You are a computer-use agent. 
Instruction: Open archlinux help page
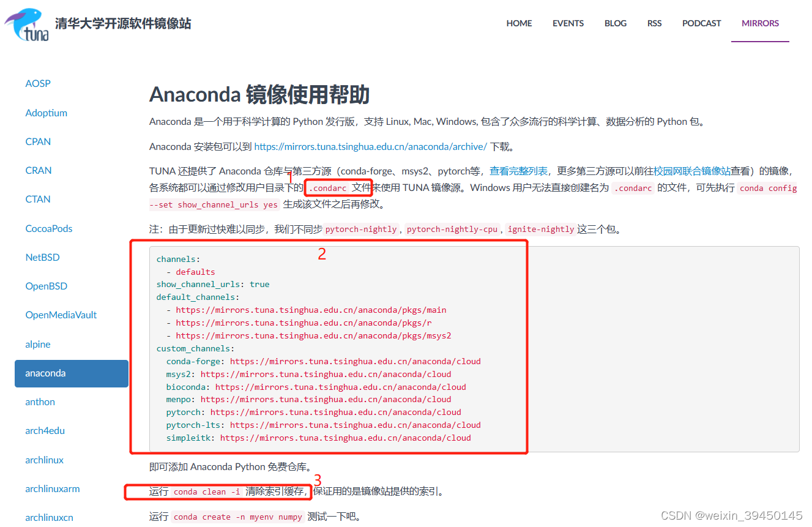pos(44,460)
